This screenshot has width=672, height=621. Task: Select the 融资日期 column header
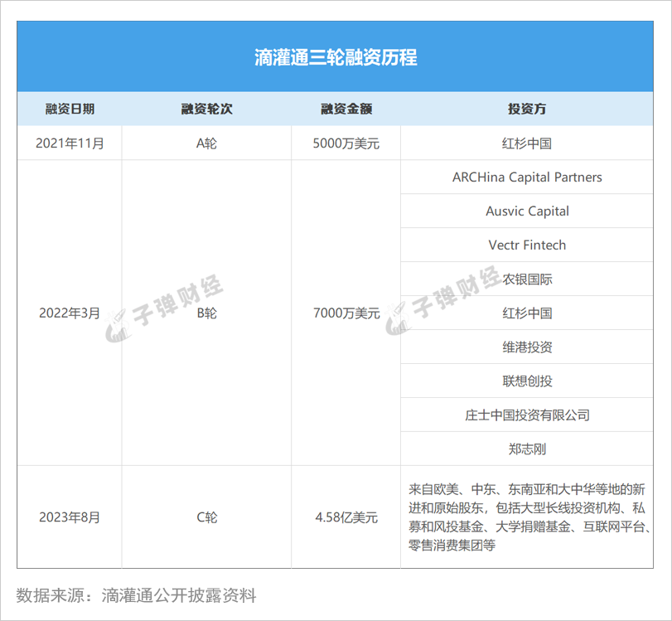point(70,109)
